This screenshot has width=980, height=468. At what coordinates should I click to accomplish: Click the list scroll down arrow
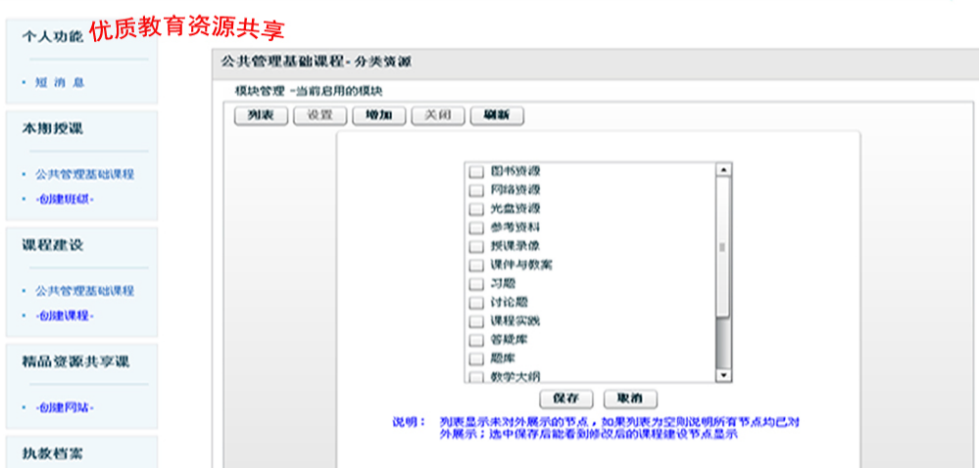pyautogui.click(x=723, y=375)
